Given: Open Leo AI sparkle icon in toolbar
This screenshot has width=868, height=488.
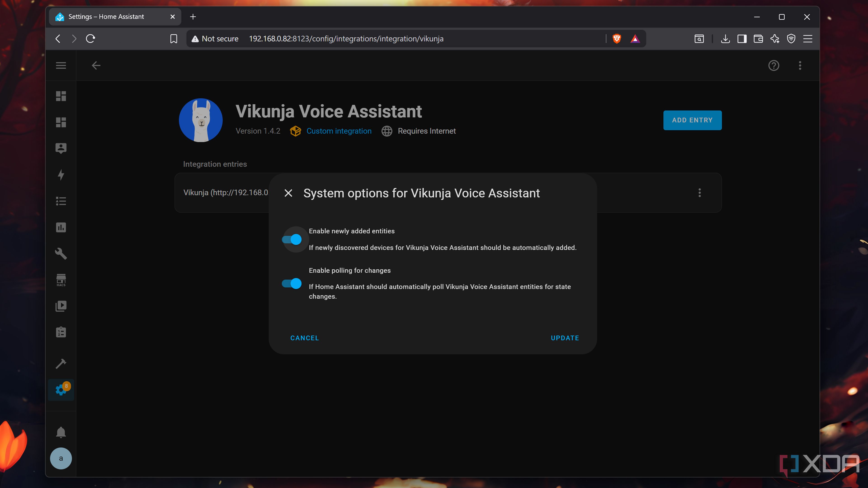Looking at the screenshot, I should tap(775, 39).
